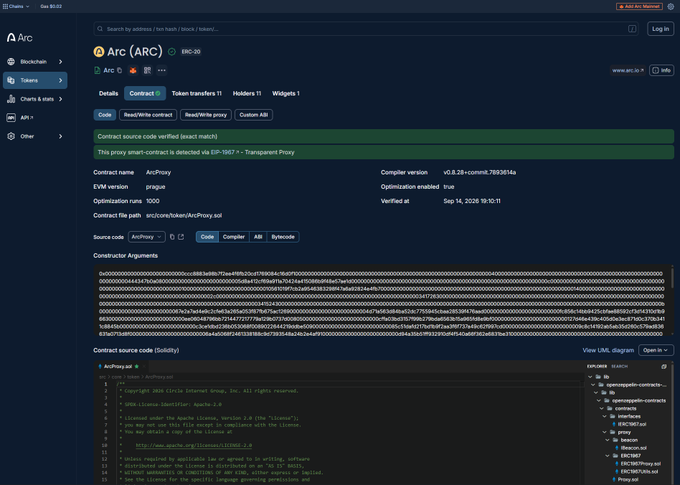Copy the Arc contract address
680x485 pixels.
[x=120, y=70]
